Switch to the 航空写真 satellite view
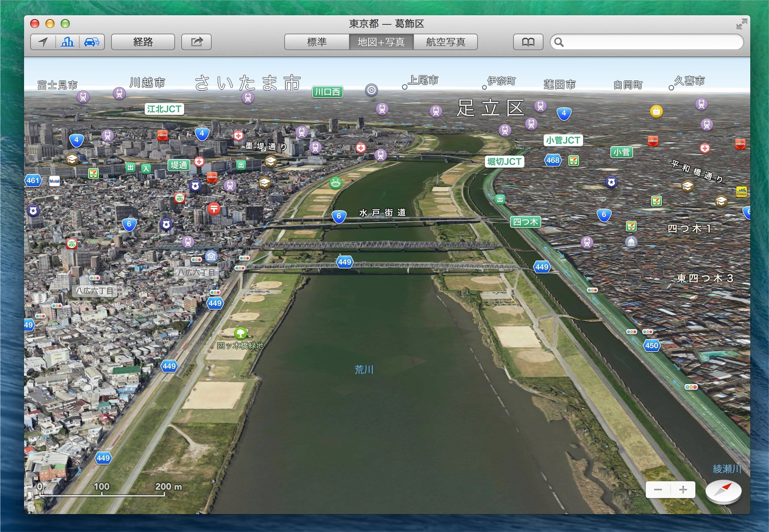 [446, 42]
